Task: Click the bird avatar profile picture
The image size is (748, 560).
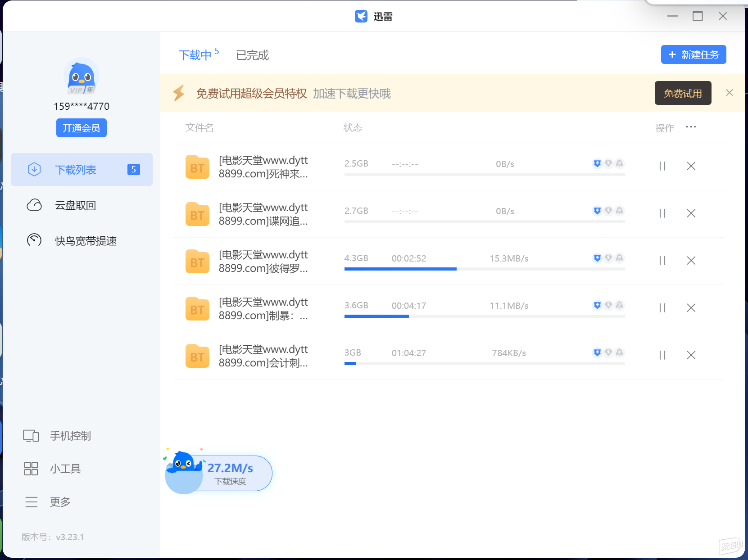Action: click(82, 77)
